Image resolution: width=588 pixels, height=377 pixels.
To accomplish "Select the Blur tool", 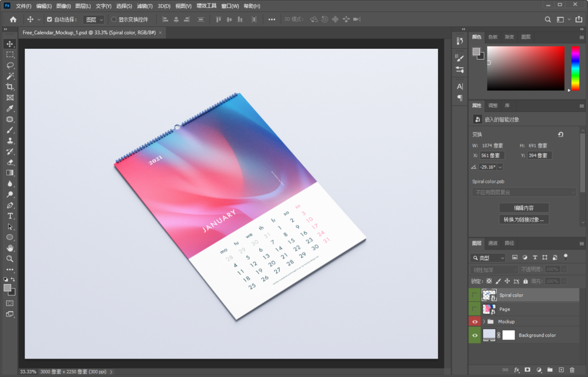I will pyautogui.click(x=10, y=184).
